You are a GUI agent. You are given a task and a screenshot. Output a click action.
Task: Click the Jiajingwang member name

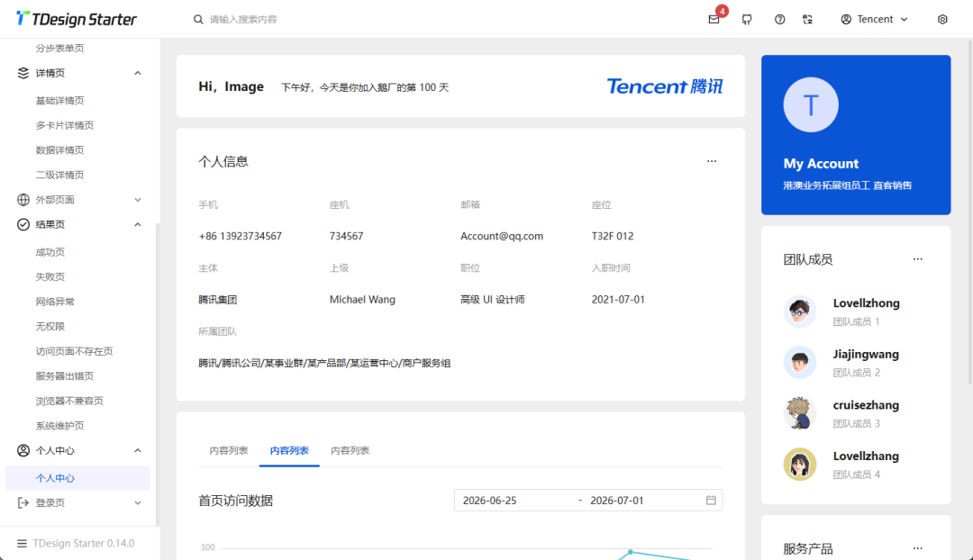[x=866, y=354]
